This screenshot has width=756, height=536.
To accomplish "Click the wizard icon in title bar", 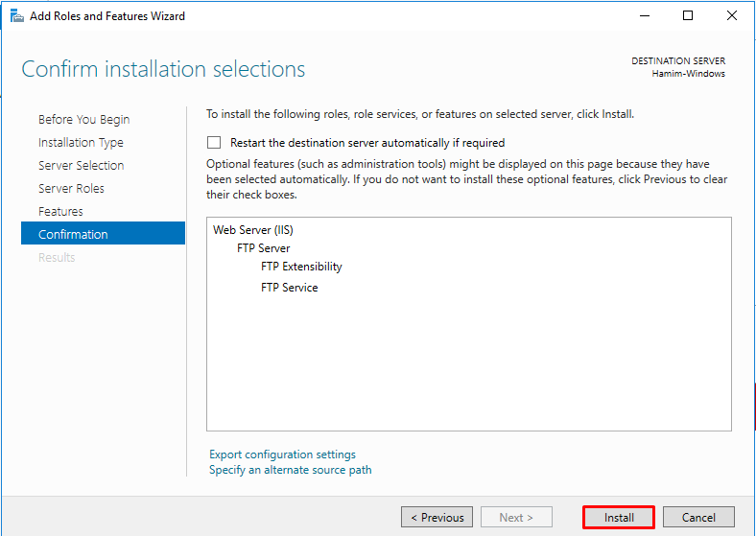I will click(16, 16).
